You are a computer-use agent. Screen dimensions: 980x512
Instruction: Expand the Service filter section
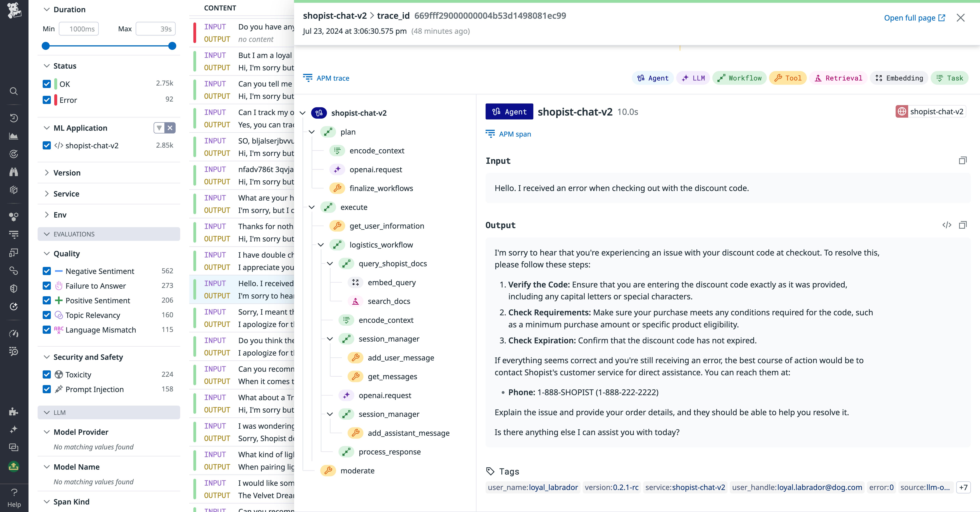46,194
